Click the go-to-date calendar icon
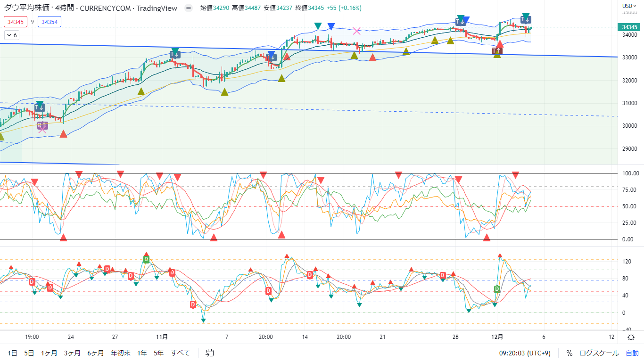644x362 pixels. coord(210,353)
